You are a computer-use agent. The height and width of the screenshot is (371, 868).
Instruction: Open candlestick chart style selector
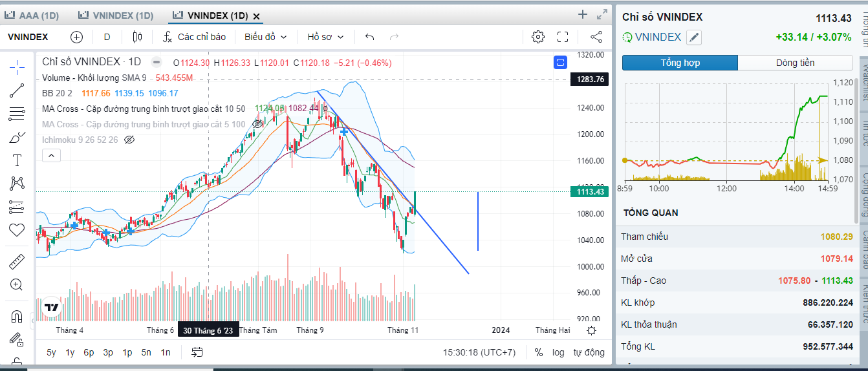coord(136,37)
